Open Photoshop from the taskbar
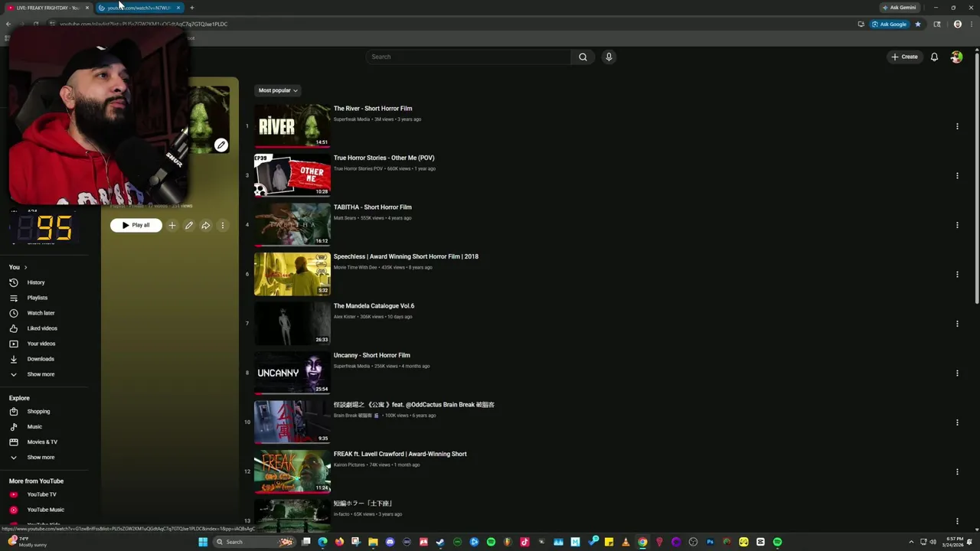This screenshot has width=980, height=551. [x=710, y=542]
